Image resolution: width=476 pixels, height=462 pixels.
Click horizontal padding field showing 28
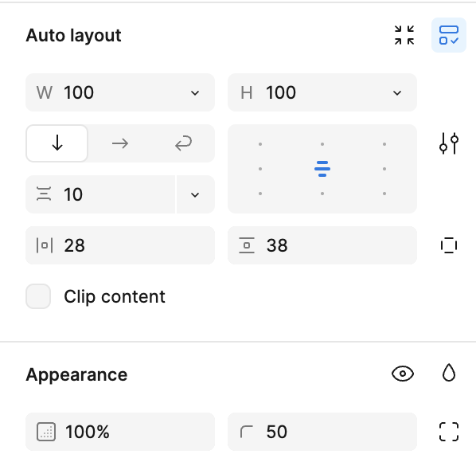pos(120,245)
